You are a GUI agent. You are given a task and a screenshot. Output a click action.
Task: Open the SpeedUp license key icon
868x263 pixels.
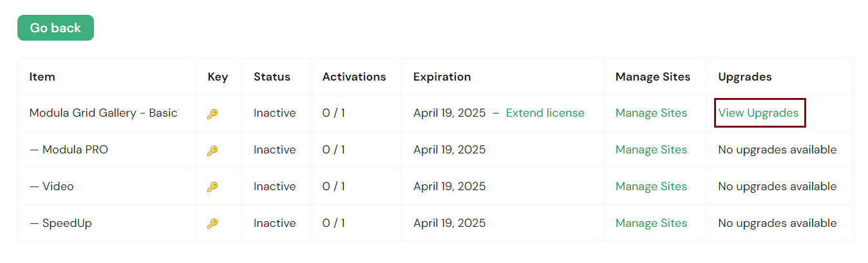coord(212,224)
